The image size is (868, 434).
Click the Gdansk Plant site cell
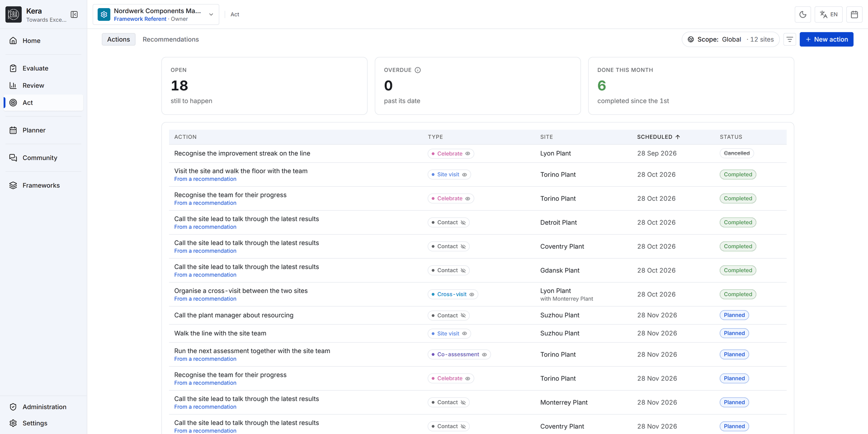click(x=560, y=270)
